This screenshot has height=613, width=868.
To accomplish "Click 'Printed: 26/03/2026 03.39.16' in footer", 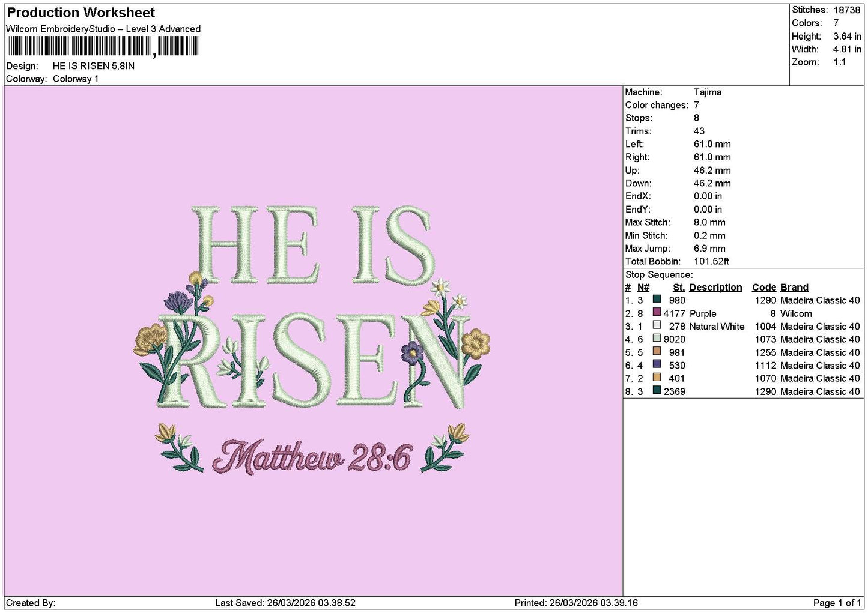I will pyautogui.click(x=576, y=603).
